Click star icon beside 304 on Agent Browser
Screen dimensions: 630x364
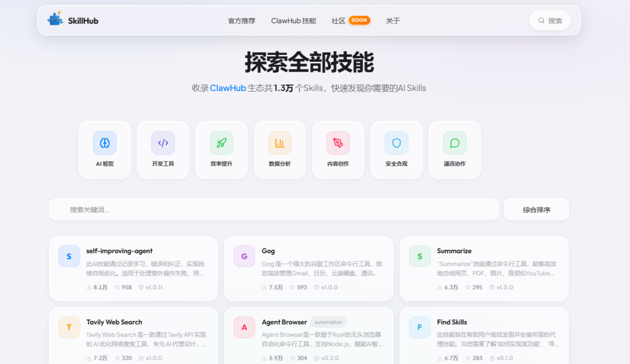pos(292,358)
